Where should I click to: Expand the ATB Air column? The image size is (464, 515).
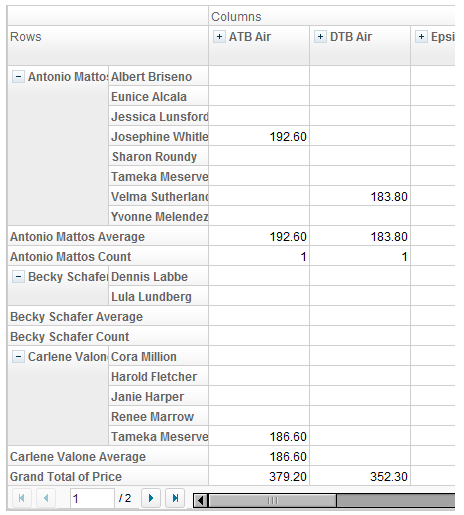pyautogui.click(x=219, y=37)
